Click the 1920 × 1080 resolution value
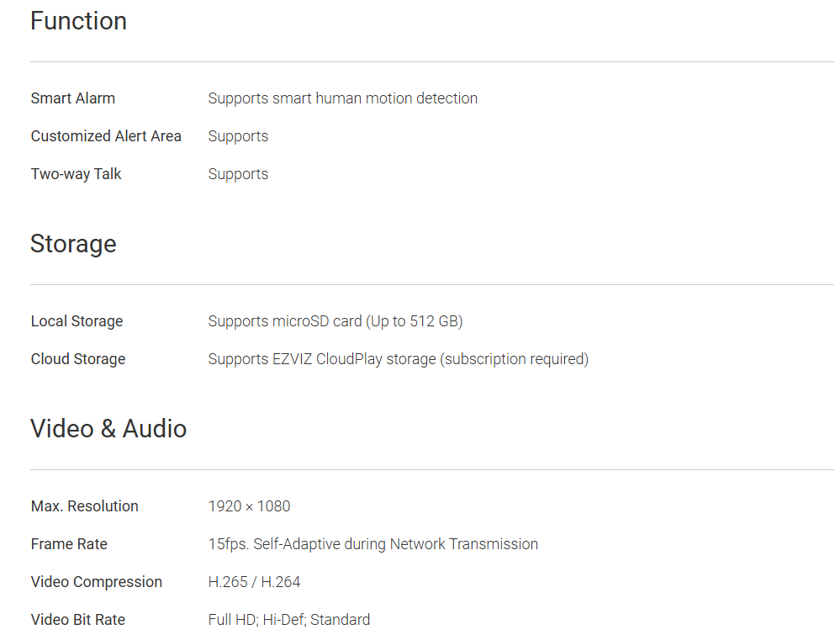Image resolution: width=840 pixels, height=635 pixels. [249, 506]
